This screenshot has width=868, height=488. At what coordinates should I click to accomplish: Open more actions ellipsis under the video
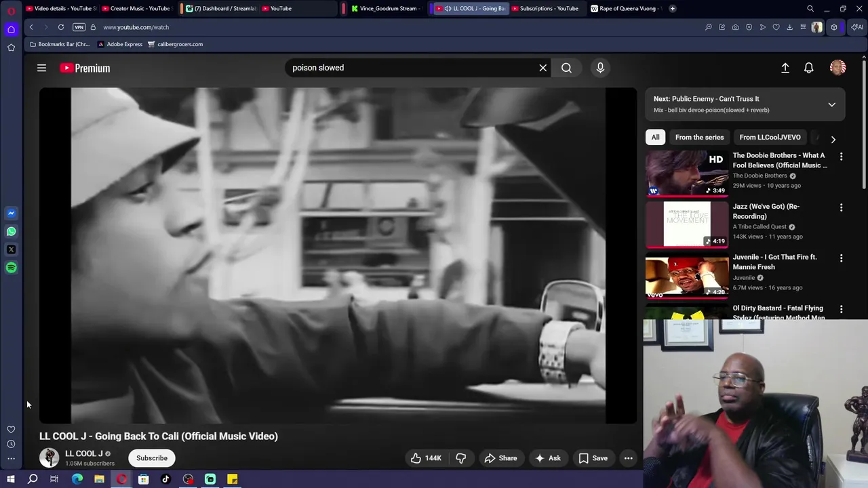pyautogui.click(x=629, y=458)
